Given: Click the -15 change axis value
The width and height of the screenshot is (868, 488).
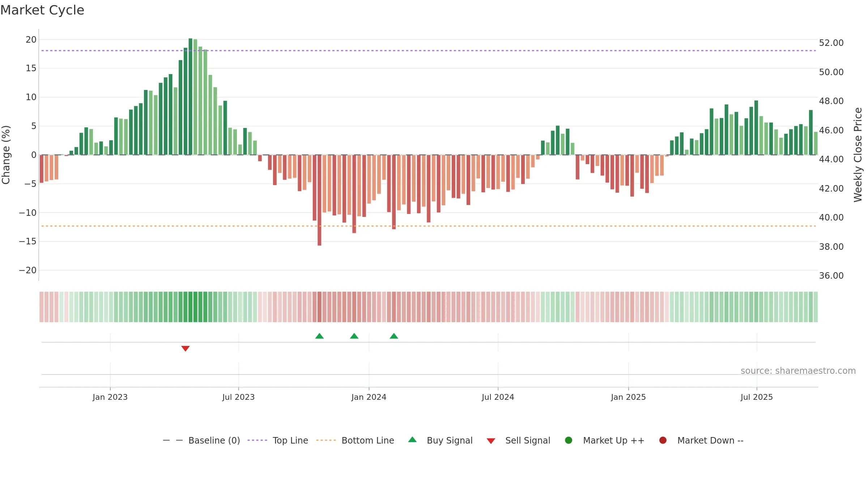Looking at the screenshot, I should (28, 241).
